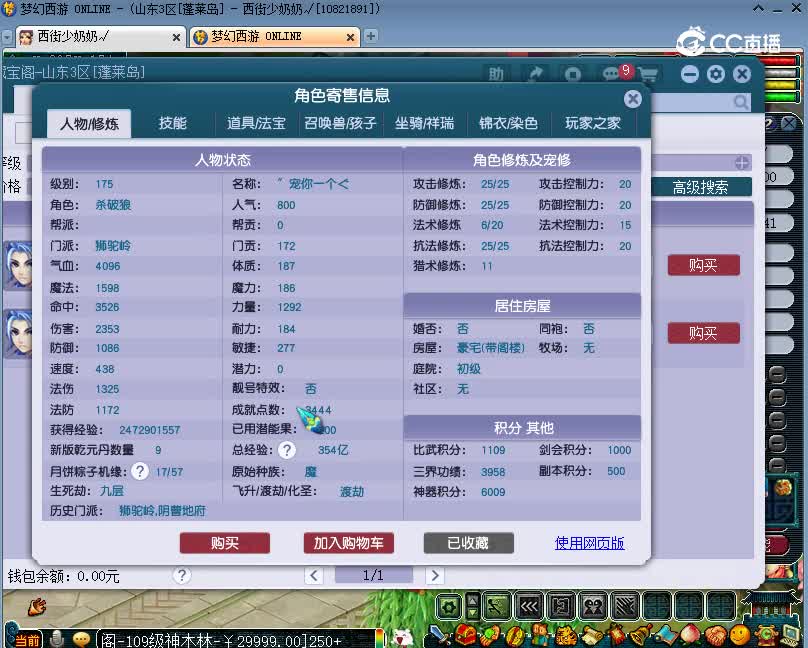Viewport: 808px width, 648px height.
Task: Open the red treasure chest inventory icon
Action: pos(465,636)
